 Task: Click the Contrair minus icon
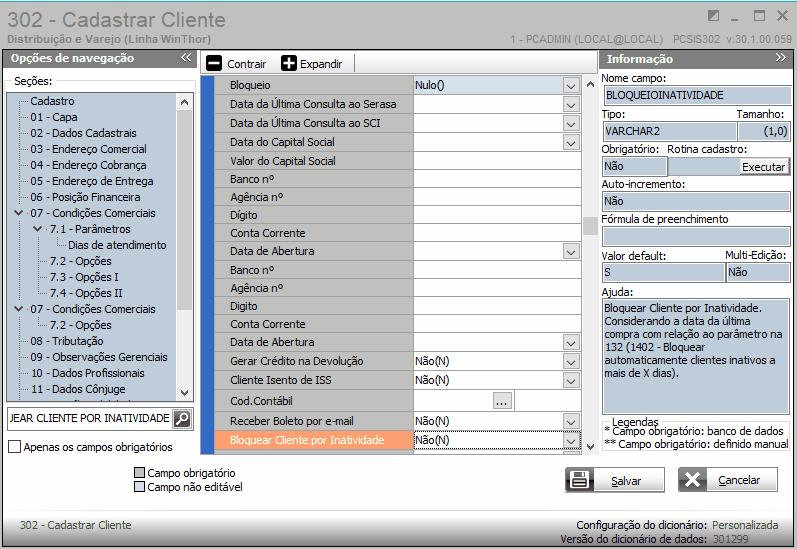(214, 64)
